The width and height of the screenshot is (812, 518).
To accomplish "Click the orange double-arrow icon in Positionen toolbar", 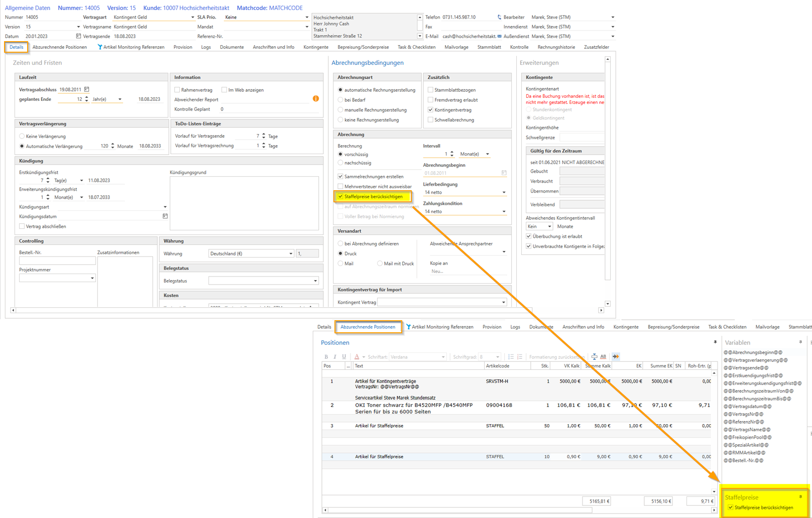I will (x=616, y=357).
